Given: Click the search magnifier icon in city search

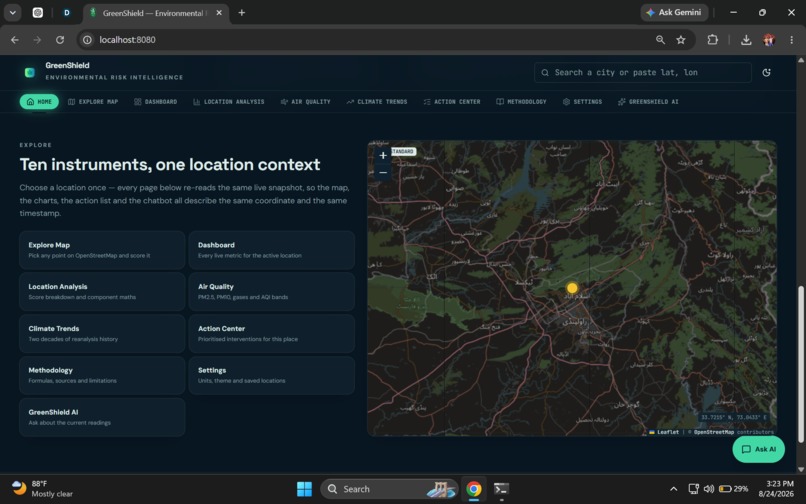Looking at the screenshot, I should tap(545, 73).
